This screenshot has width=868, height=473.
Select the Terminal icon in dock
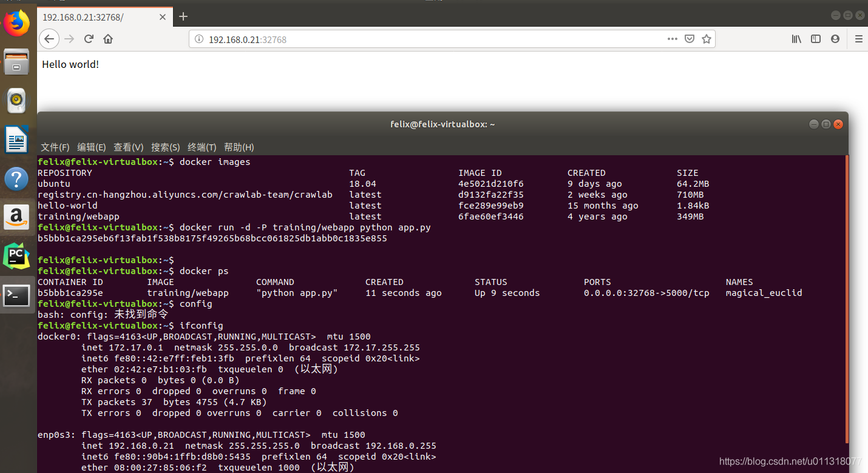tap(17, 296)
